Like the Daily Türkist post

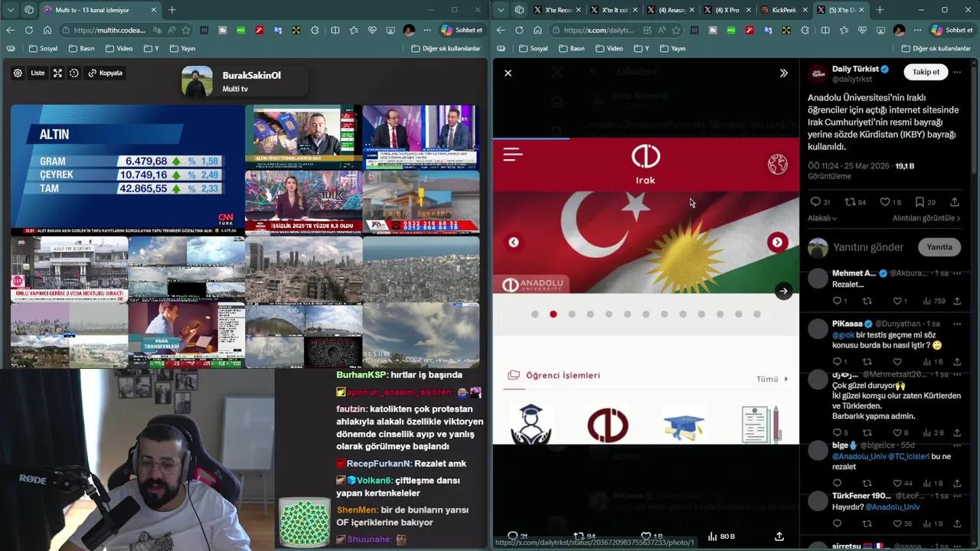pyautogui.click(x=885, y=202)
